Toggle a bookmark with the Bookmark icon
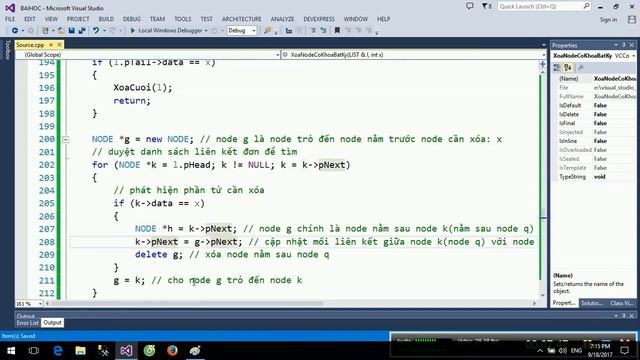The width and height of the screenshot is (640, 360). point(337,31)
